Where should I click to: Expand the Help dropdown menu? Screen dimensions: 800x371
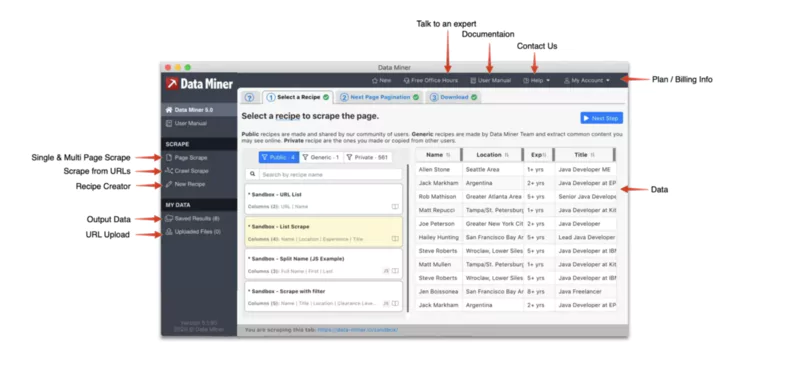tap(536, 81)
